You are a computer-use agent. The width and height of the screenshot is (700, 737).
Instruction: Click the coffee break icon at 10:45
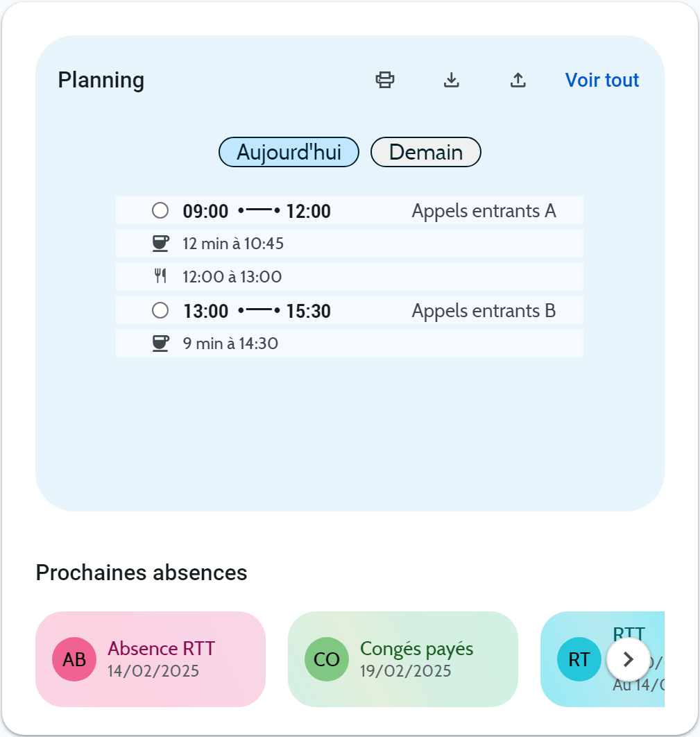coord(160,243)
